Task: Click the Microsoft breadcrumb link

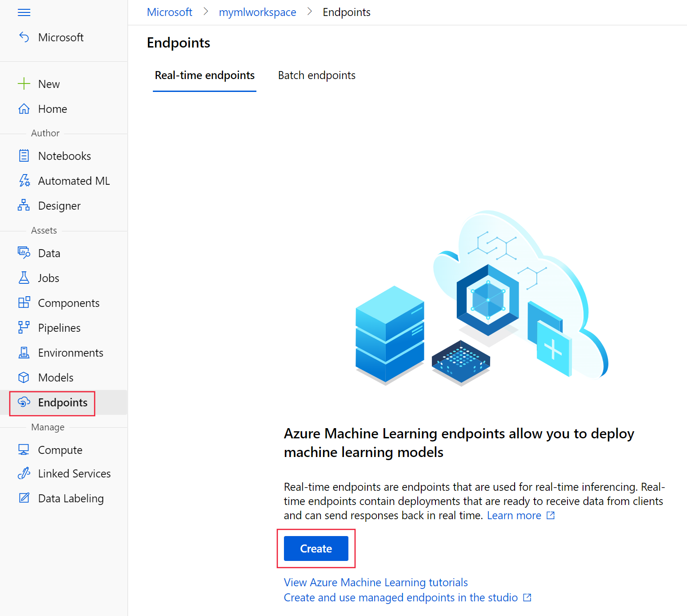Action: click(170, 12)
